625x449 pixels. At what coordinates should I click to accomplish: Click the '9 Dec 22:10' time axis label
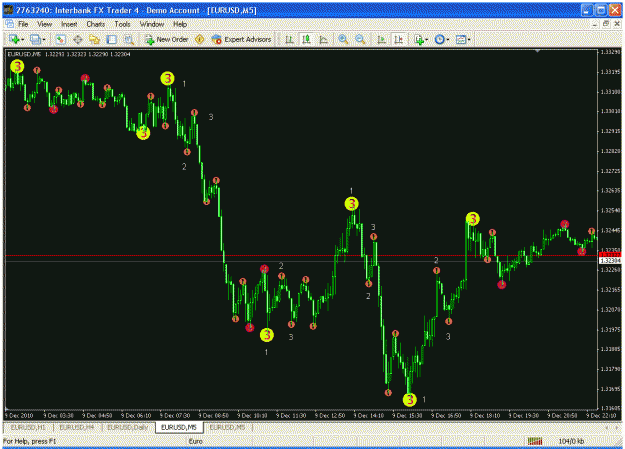[601, 416]
